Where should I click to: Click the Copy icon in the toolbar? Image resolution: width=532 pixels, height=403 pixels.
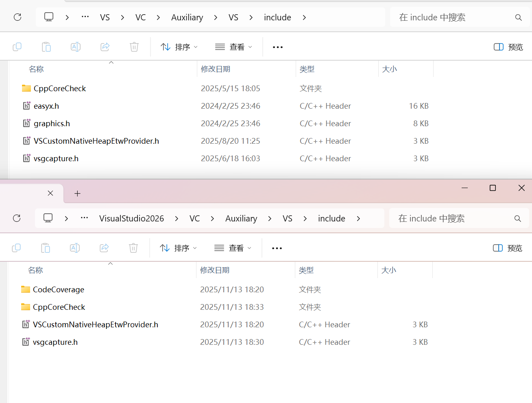pyautogui.click(x=17, y=47)
